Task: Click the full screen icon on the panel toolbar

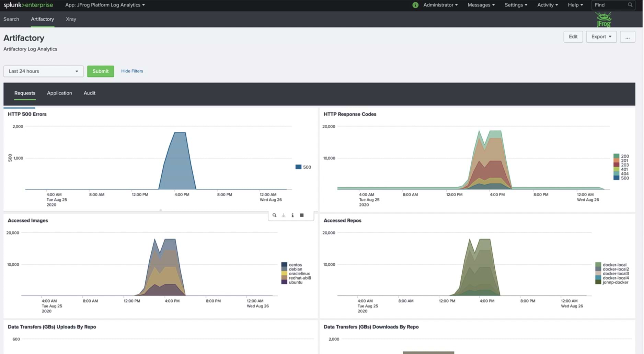Action: click(x=302, y=215)
